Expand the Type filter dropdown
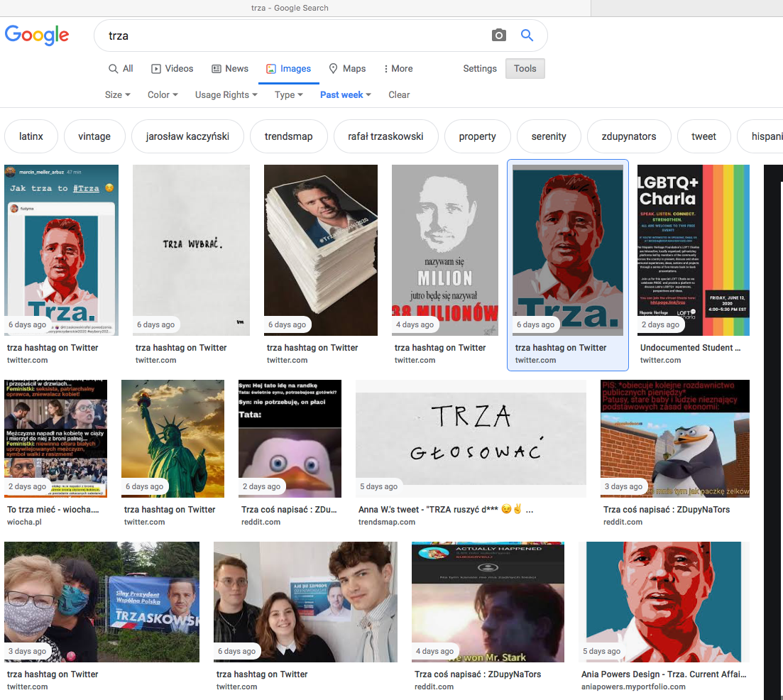This screenshot has height=700, width=783. [x=289, y=95]
